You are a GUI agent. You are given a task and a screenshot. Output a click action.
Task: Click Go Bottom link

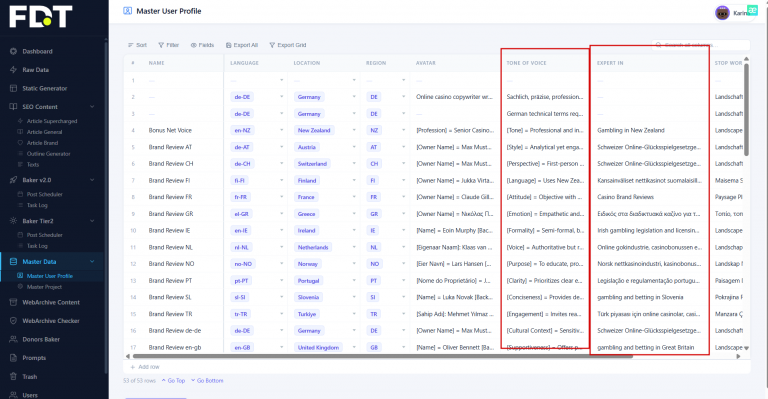(x=207, y=381)
